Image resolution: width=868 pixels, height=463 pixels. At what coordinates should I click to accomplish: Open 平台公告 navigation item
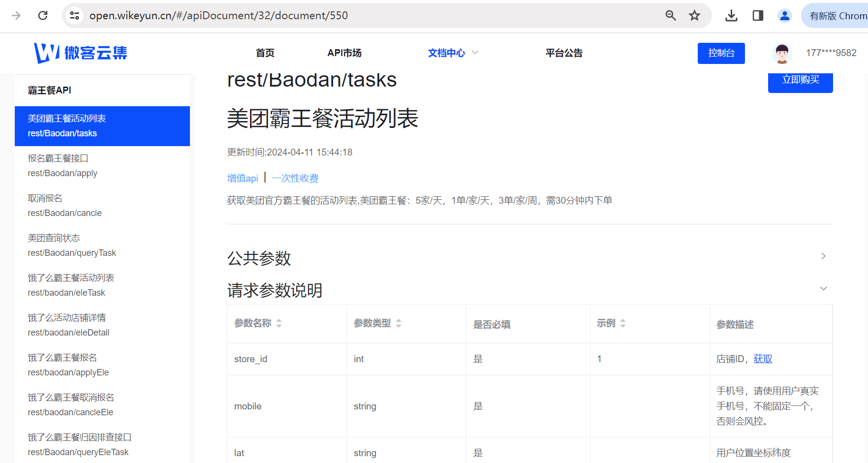tap(564, 53)
